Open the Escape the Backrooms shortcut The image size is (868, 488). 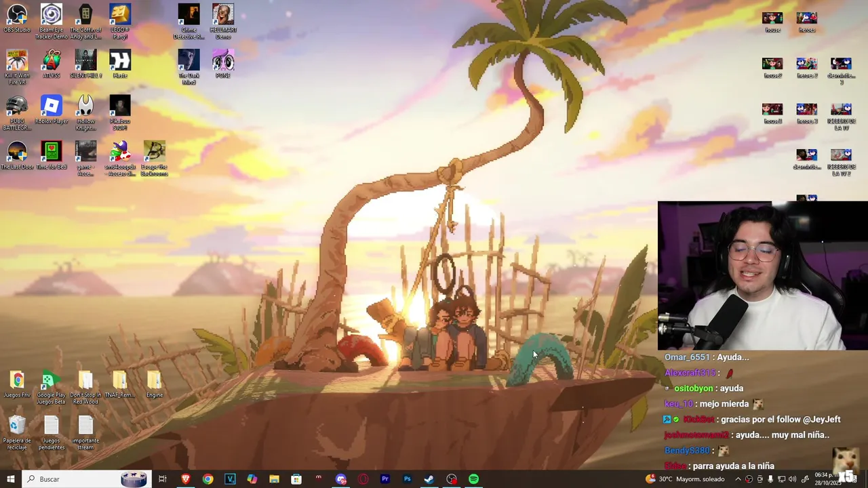pos(154,159)
